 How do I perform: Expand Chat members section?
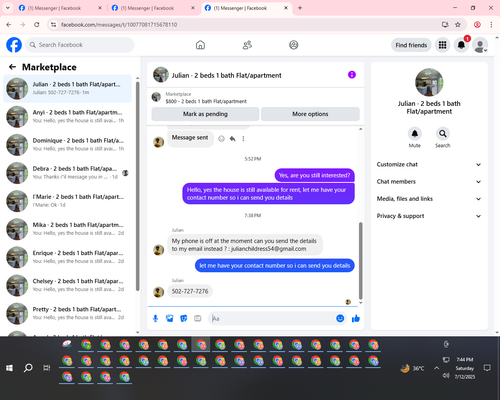tap(429, 182)
